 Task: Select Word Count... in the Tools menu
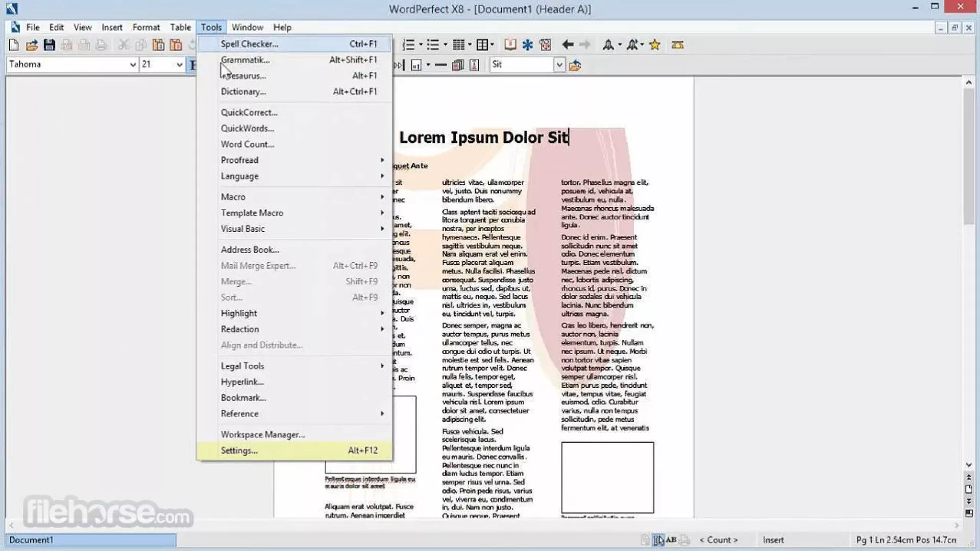click(248, 144)
